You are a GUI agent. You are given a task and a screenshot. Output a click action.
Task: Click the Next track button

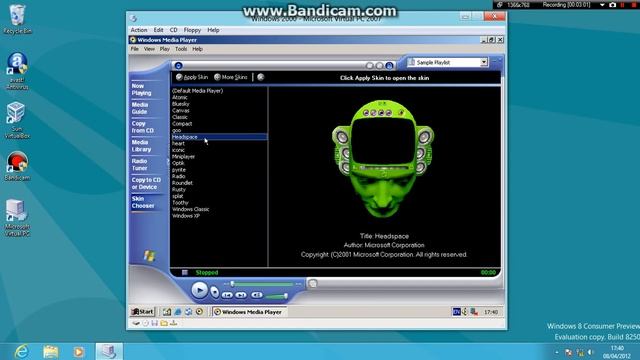[241, 295]
